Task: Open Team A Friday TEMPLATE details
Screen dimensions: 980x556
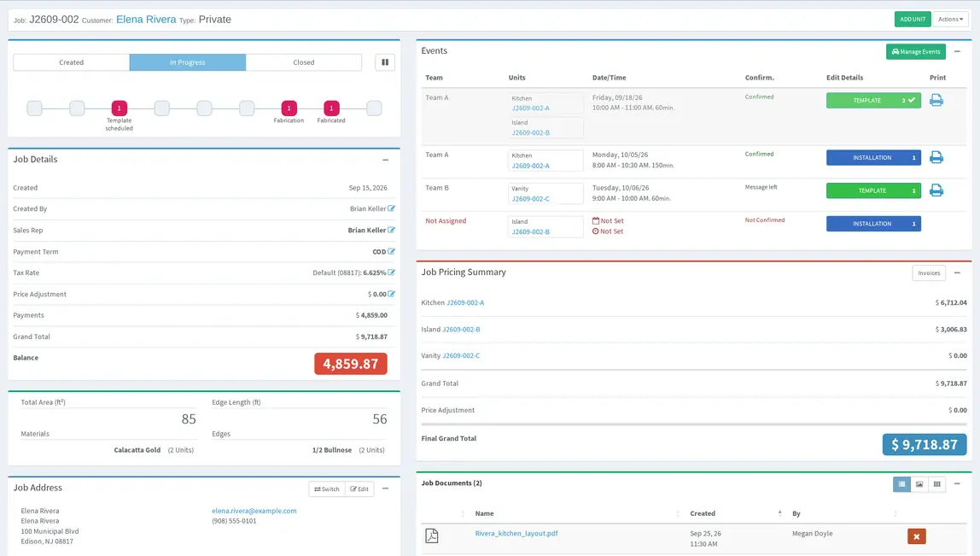Action: coord(873,100)
